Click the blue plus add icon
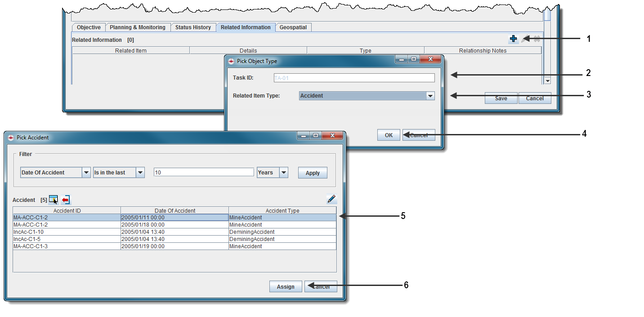Image resolution: width=644 pixels, height=317 pixels. tap(513, 39)
